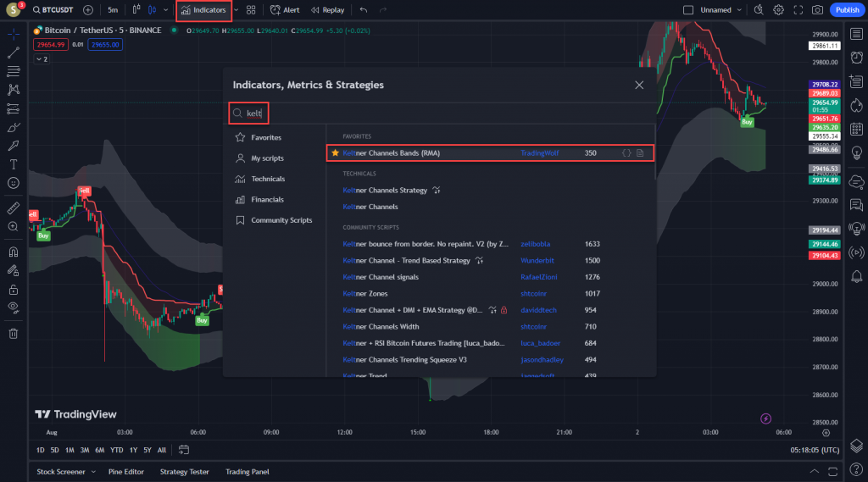This screenshot has height=482, width=868.
Task: Add symbol to compare with plus icon
Action: point(88,10)
